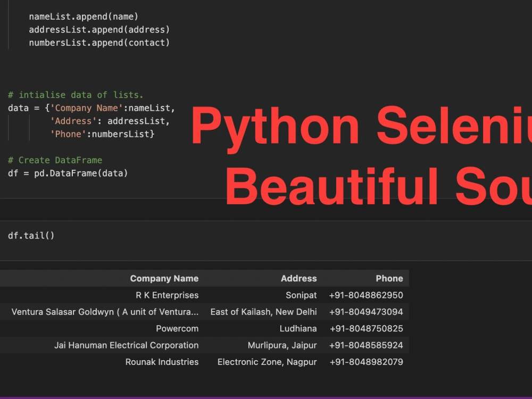Click the '# Create DataFrame' comment
The height and width of the screenshot is (399, 532).
55,160
